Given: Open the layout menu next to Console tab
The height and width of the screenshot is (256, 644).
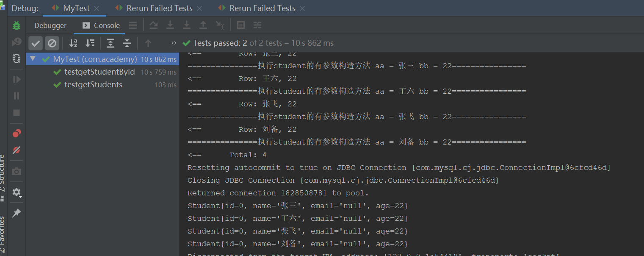Looking at the screenshot, I should (x=133, y=25).
